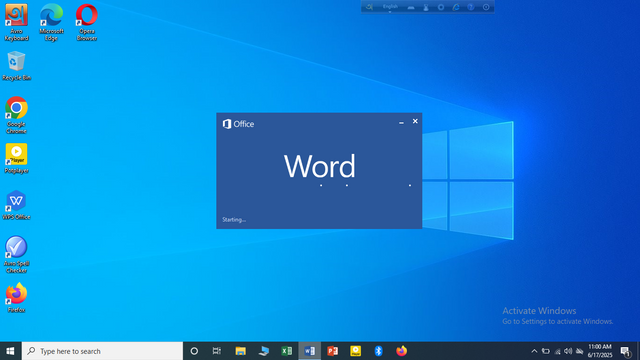The image size is (640, 360).
Task: Open Excel from the taskbar
Action: 287,351
